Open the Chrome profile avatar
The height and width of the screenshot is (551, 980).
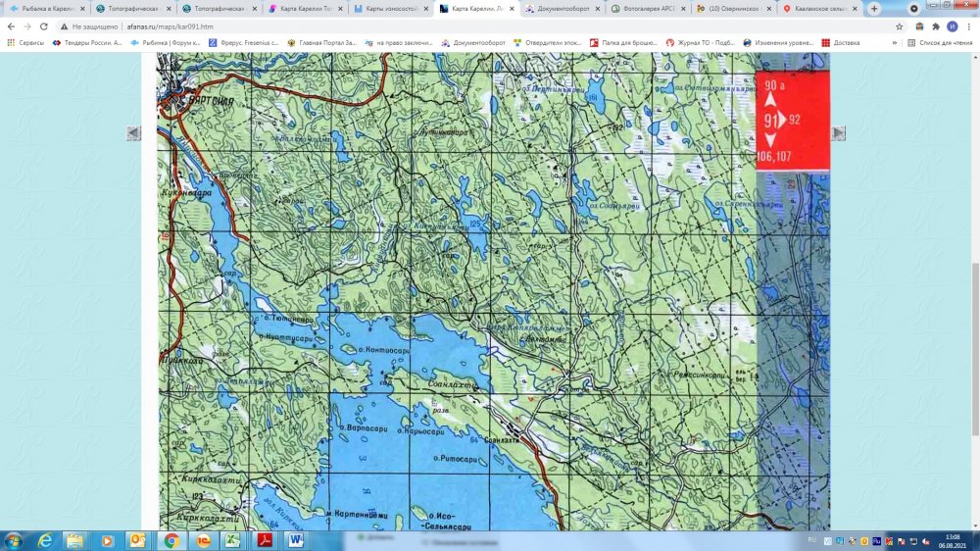coord(952,26)
